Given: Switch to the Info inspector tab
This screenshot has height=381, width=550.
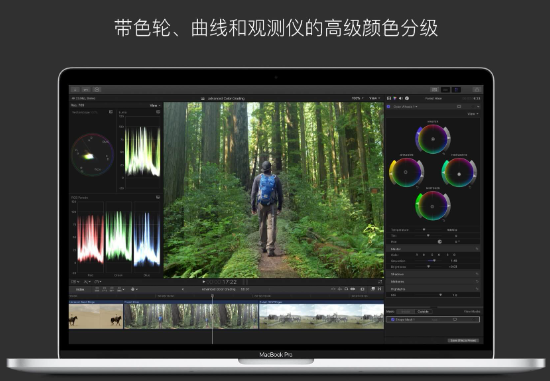Looking at the screenshot, I should tap(407, 99).
